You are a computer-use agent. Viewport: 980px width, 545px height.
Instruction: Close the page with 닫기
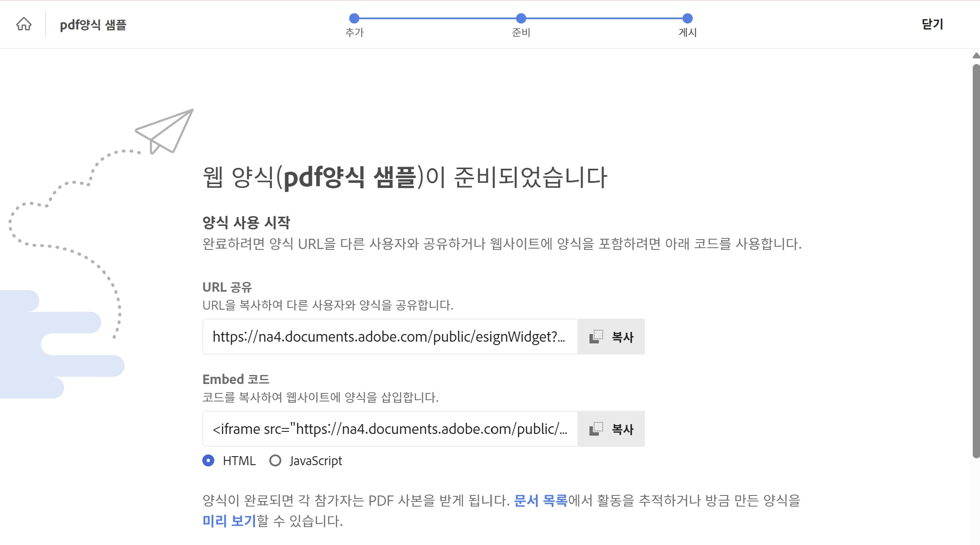pyautogui.click(x=932, y=24)
